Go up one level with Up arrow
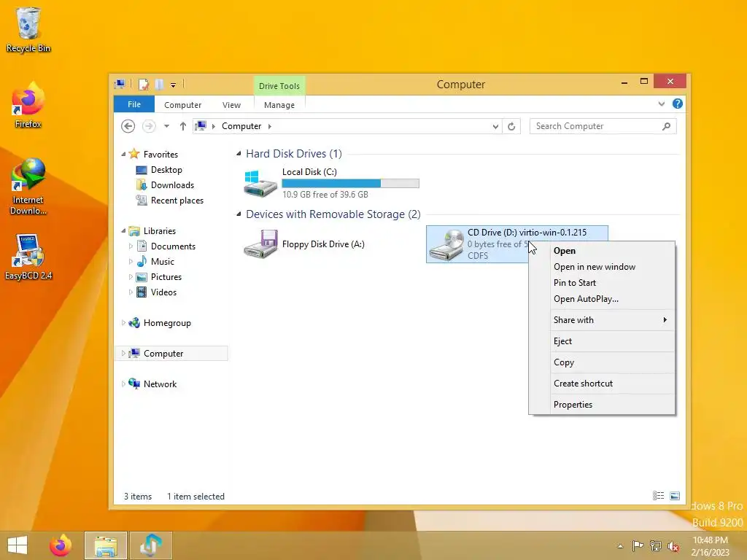The height and width of the screenshot is (560, 747). point(183,126)
